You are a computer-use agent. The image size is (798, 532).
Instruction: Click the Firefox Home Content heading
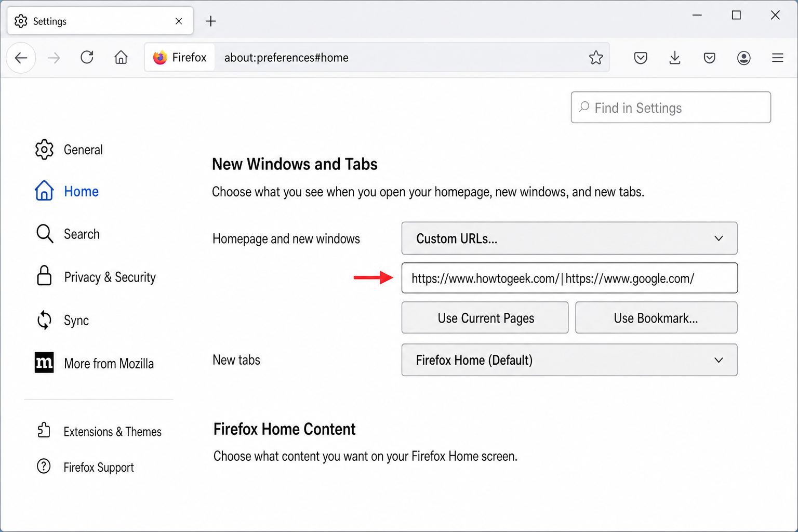pos(284,429)
